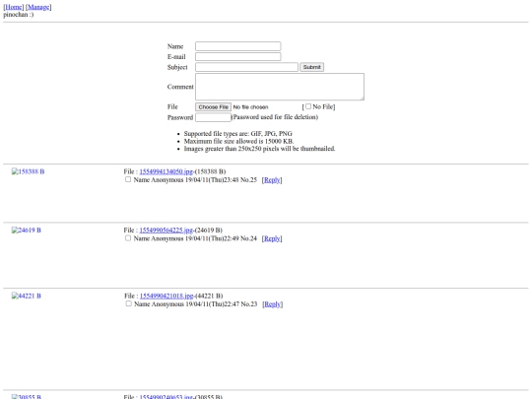The image size is (532, 399).
Task: Reply to post No.23
Action: coord(273,304)
